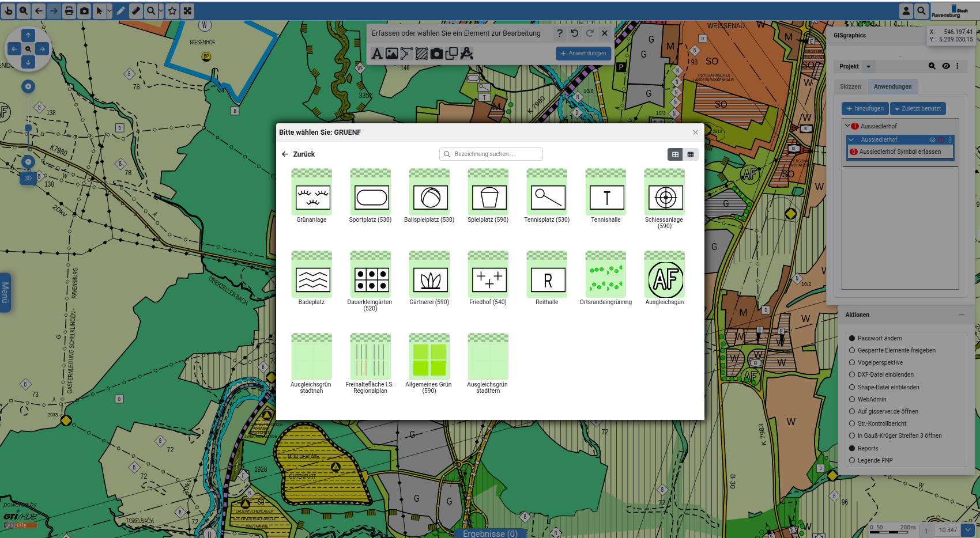This screenshot has width=980, height=538.
Task: Toggle visibility eye on Aussiedlerhof layer
Action: [x=932, y=140]
